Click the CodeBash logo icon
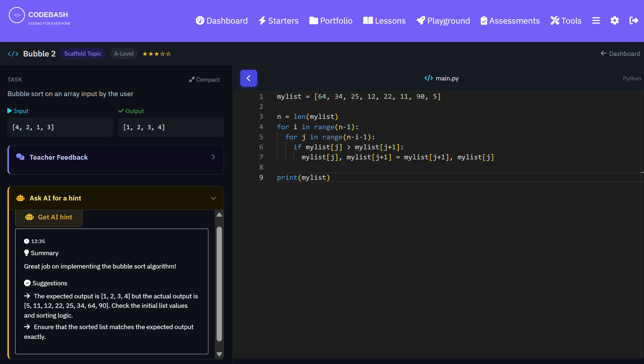Image resolution: width=644 pixels, height=364 pixels. [x=17, y=15]
